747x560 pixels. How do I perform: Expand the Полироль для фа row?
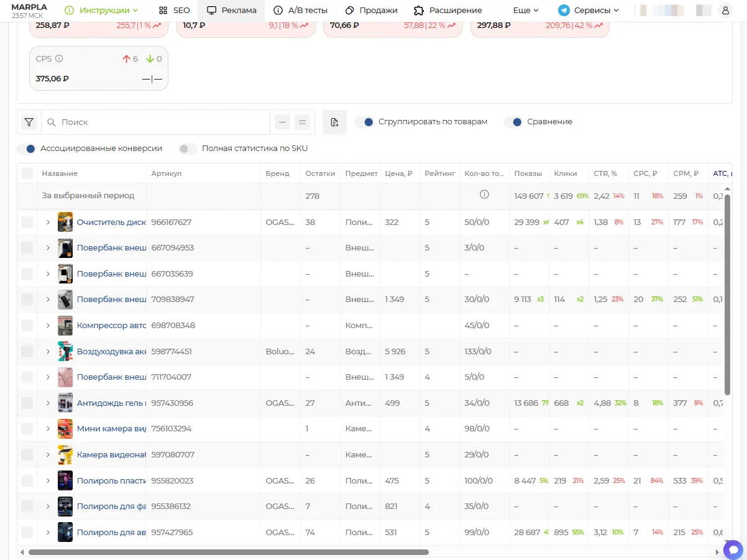coord(48,506)
